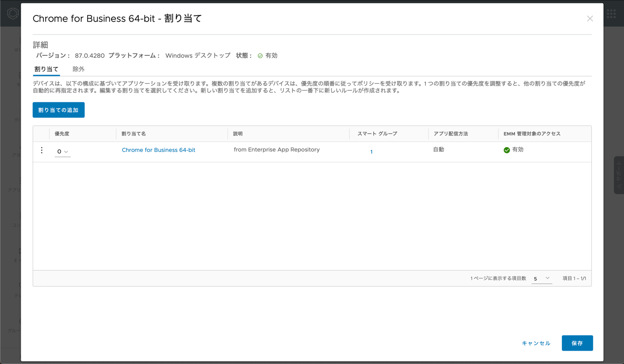Click the Workspace ONE logo behind dialog

(13, 13)
